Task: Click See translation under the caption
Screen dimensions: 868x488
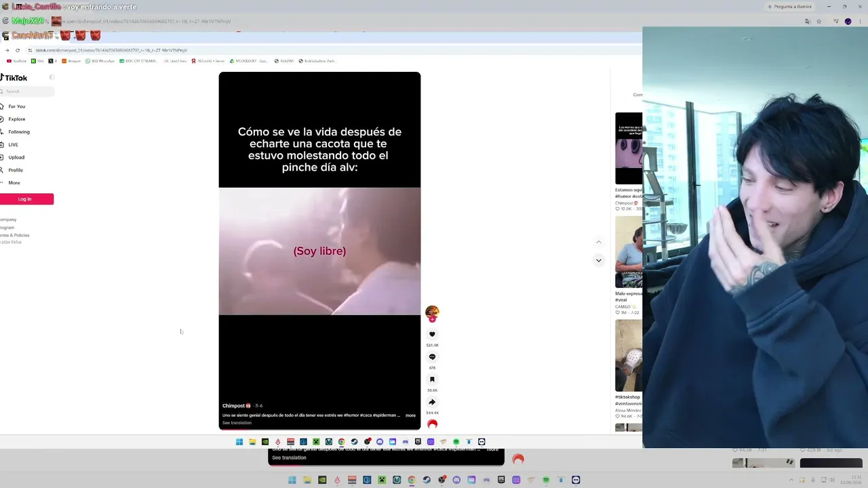Action: (x=237, y=423)
